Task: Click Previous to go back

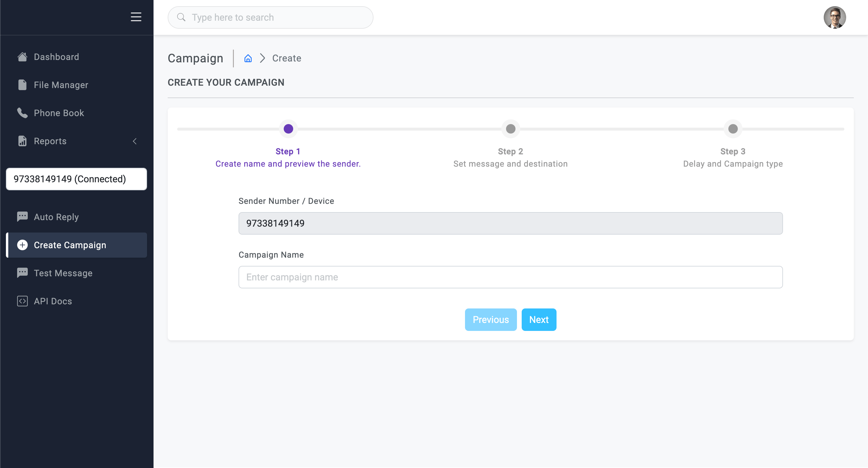Action: click(491, 319)
